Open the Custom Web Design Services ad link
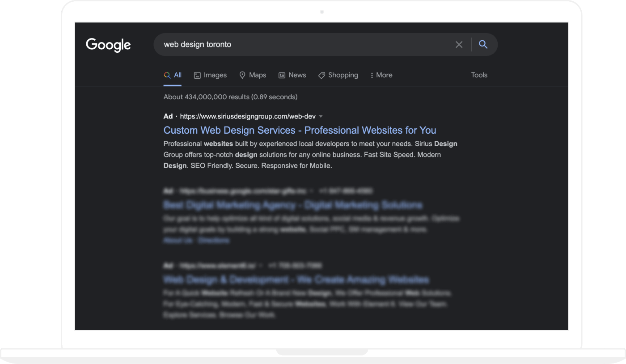Screen dimensions: 626x364 click(x=300, y=130)
